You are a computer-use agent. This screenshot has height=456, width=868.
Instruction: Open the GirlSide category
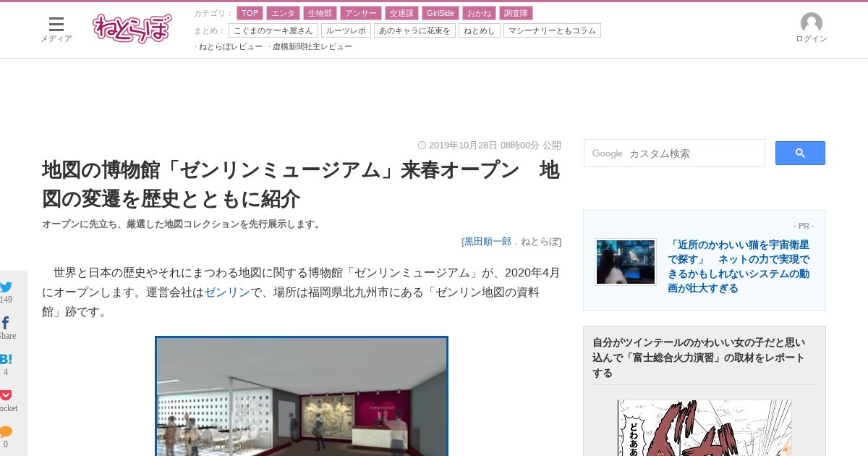[440, 13]
